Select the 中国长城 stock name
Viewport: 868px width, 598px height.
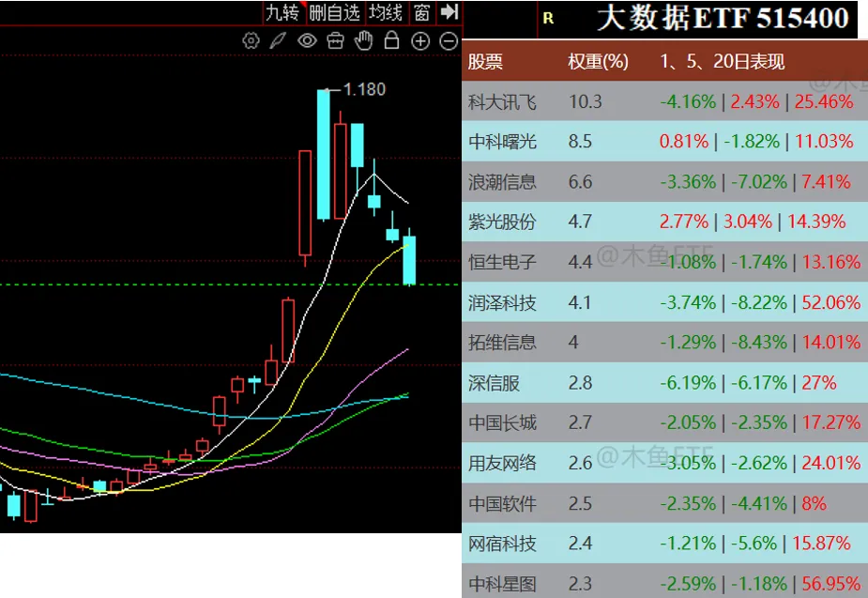click(x=502, y=423)
